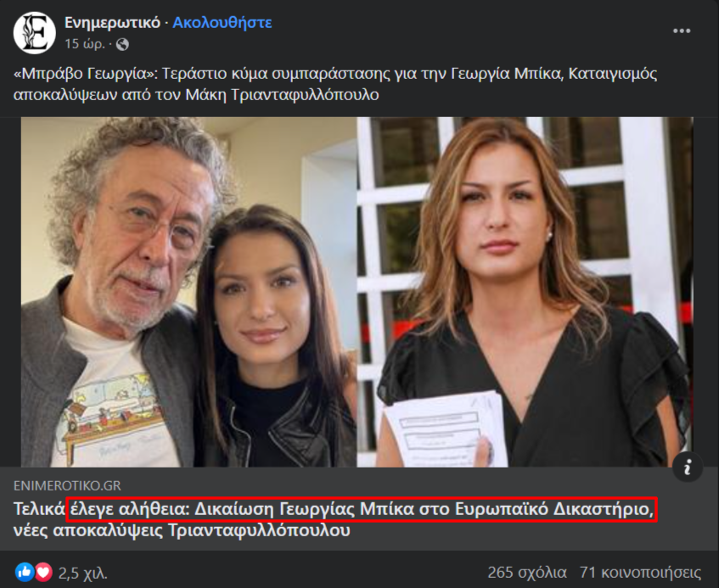Click the red heart reaction icon
This screenshot has width=719, height=588.
click(x=43, y=572)
